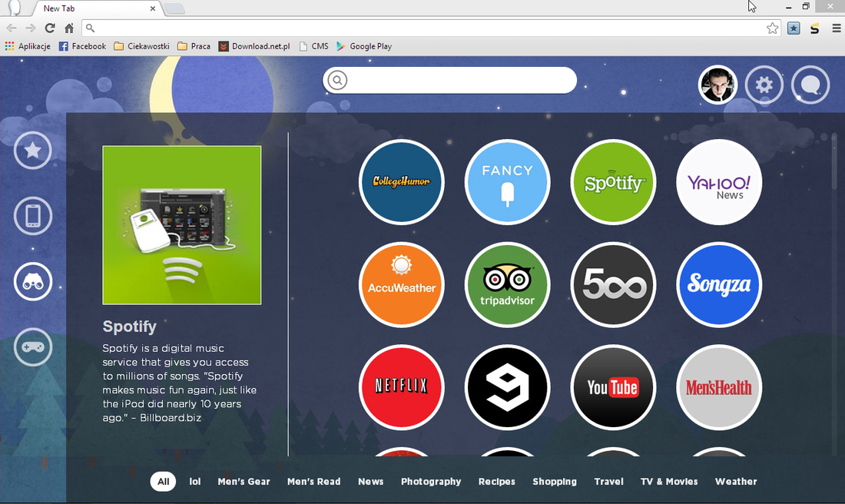
Task: Bookmark this page with the star icon
Action: click(x=772, y=28)
